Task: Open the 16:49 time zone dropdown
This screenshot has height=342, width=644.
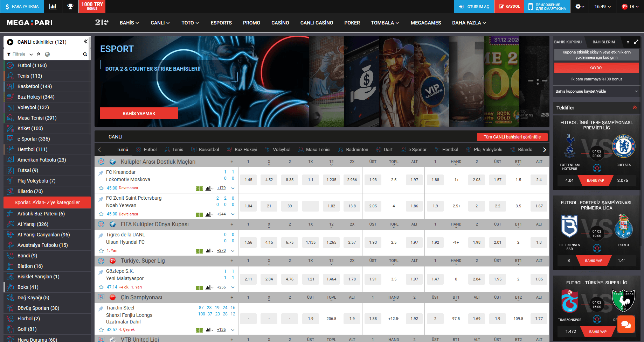Action: click(603, 6)
